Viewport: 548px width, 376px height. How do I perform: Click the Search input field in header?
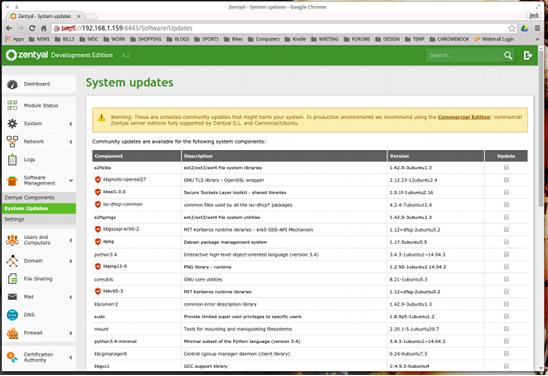(x=464, y=55)
